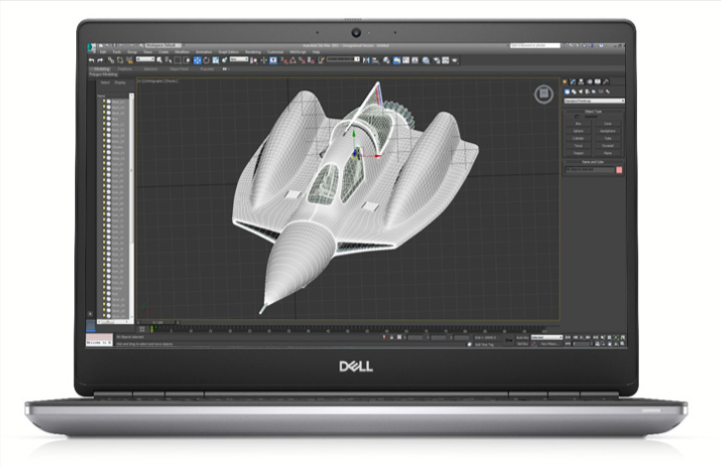Open the Named Selection Sets dropdown
Screen dimensions: 721x467
click(x=343, y=59)
